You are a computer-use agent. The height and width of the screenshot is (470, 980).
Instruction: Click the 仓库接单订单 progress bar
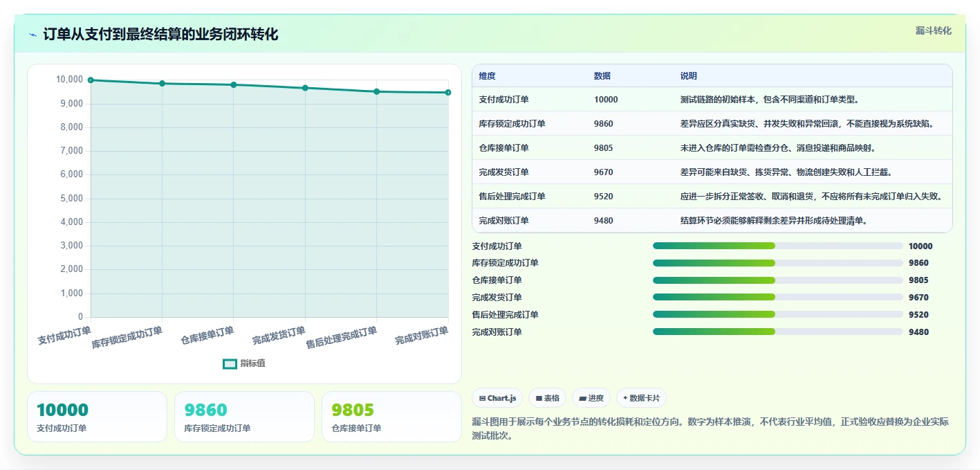(778, 280)
